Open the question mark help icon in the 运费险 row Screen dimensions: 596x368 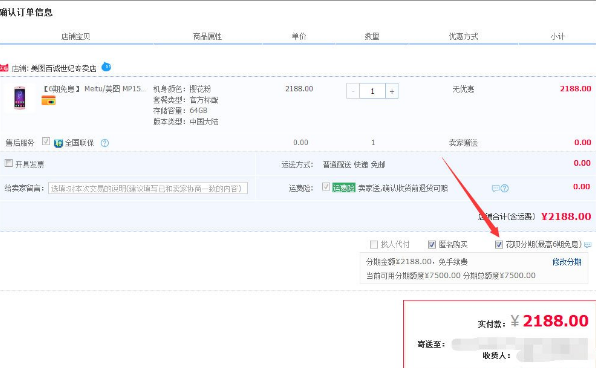[504, 188]
